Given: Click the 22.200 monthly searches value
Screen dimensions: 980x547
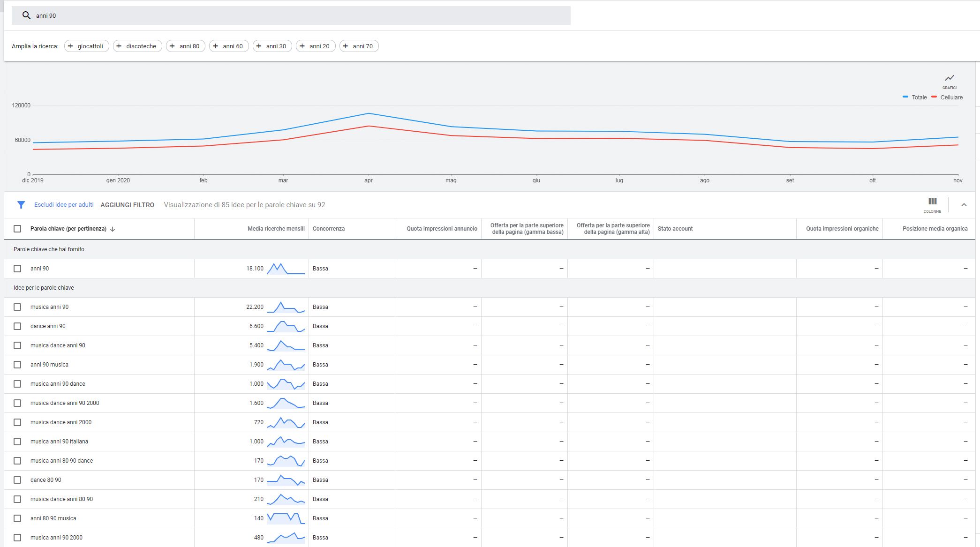Looking at the screenshot, I should [x=255, y=307].
